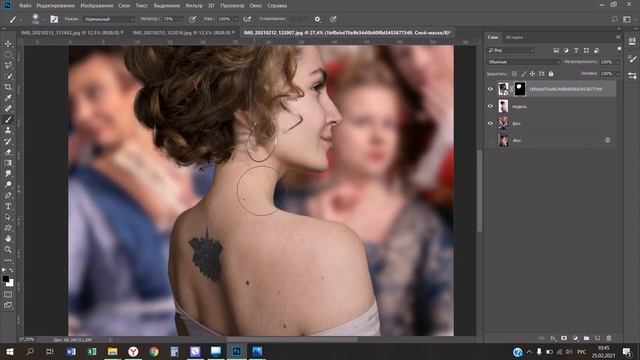Select the Clone Stamp tool
This screenshot has height=360, width=640.
(8, 130)
